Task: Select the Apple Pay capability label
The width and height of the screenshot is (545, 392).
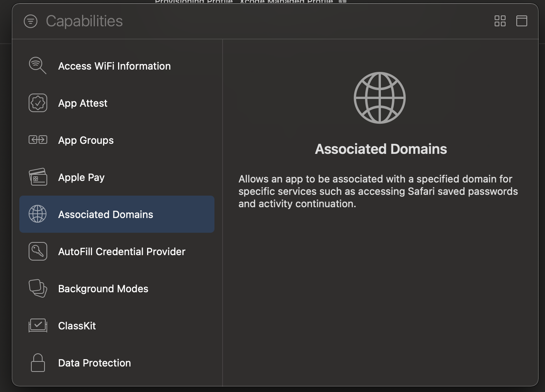Action: (81, 177)
